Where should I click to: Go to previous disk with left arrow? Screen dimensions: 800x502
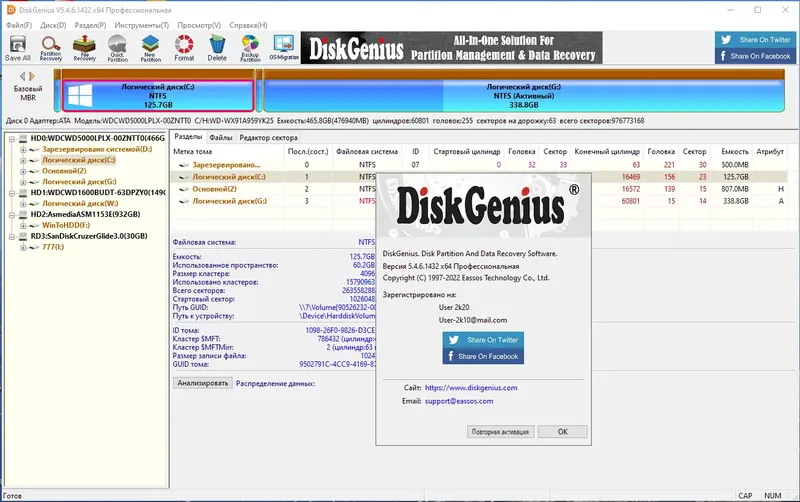pyautogui.click(x=22, y=76)
